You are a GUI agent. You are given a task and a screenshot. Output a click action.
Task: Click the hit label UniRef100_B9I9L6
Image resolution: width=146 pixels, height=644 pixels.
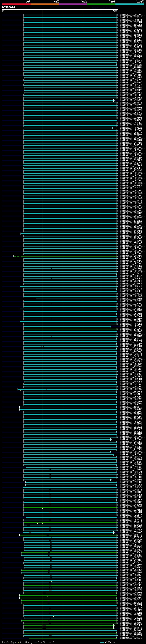[131, 25]
